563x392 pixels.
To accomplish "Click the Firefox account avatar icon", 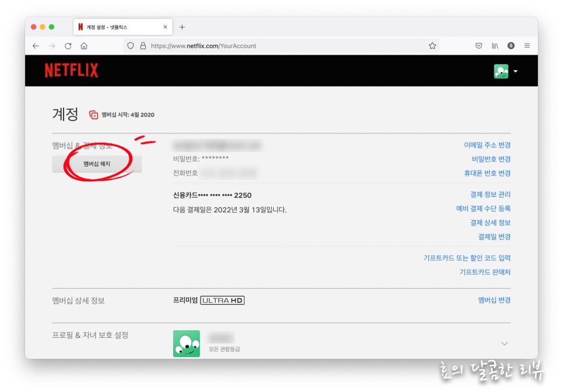I will click(511, 45).
